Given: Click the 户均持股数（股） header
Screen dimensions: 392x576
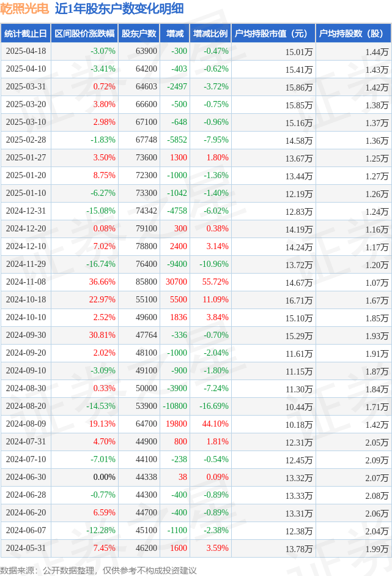Looking at the screenshot, I should pyautogui.click(x=353, y=34).
